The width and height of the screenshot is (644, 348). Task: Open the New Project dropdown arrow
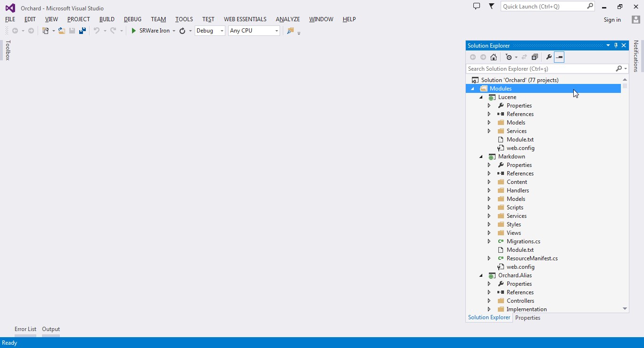(53, 31)
